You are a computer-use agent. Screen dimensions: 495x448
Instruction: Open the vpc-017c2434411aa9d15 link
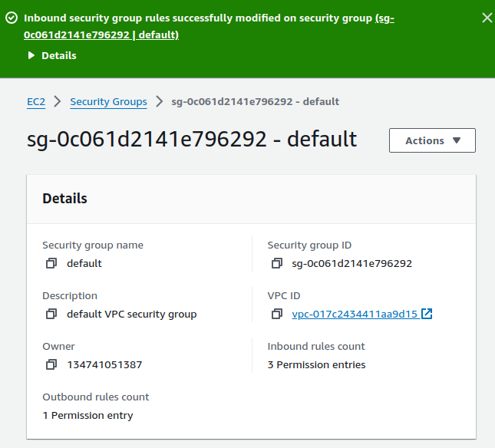tap(354, 314)
